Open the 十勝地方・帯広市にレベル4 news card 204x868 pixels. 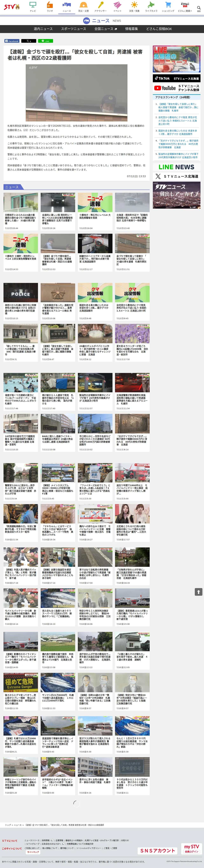tap(95, 212)
